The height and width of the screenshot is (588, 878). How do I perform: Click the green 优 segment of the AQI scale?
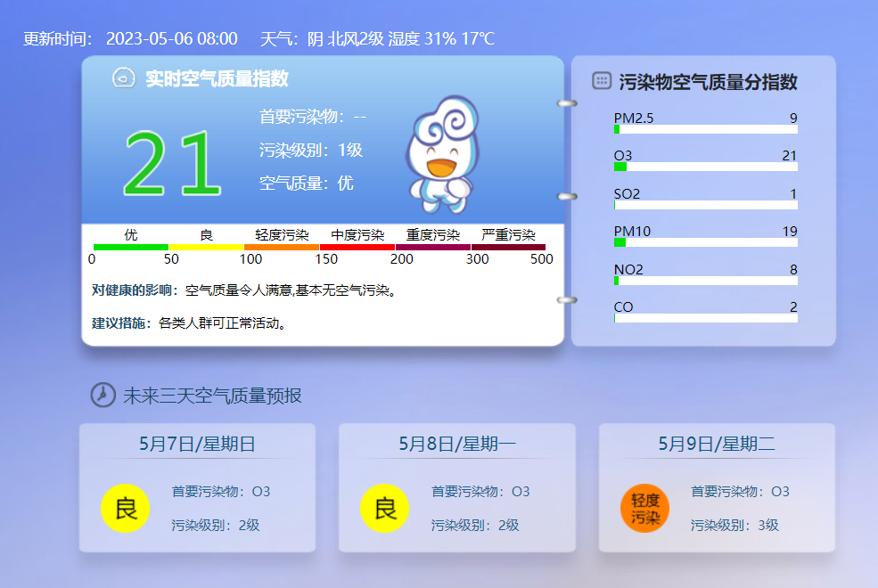click(x=131, y=247)
